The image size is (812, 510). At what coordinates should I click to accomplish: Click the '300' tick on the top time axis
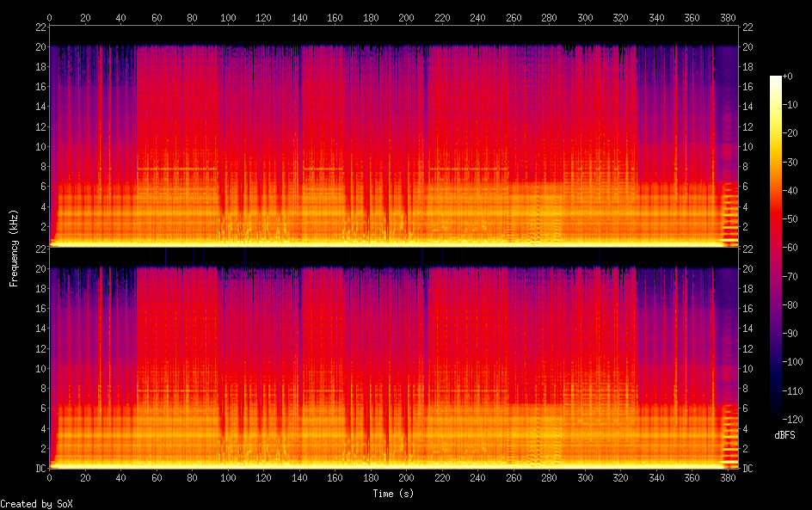(x=585, y=17)
